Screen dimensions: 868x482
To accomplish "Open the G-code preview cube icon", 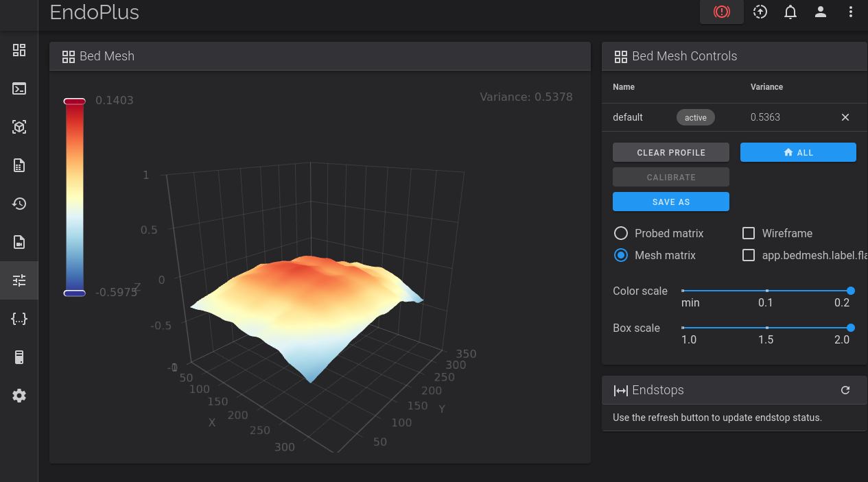I will click(19, 127).
